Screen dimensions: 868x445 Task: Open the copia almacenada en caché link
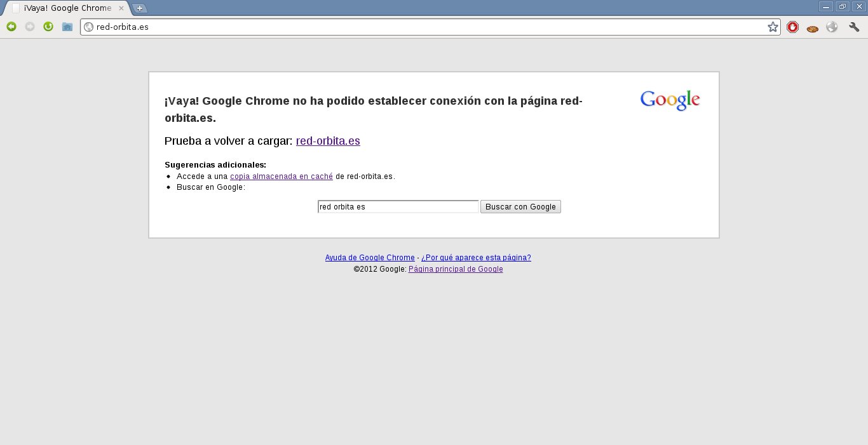[x=281, y=176]
